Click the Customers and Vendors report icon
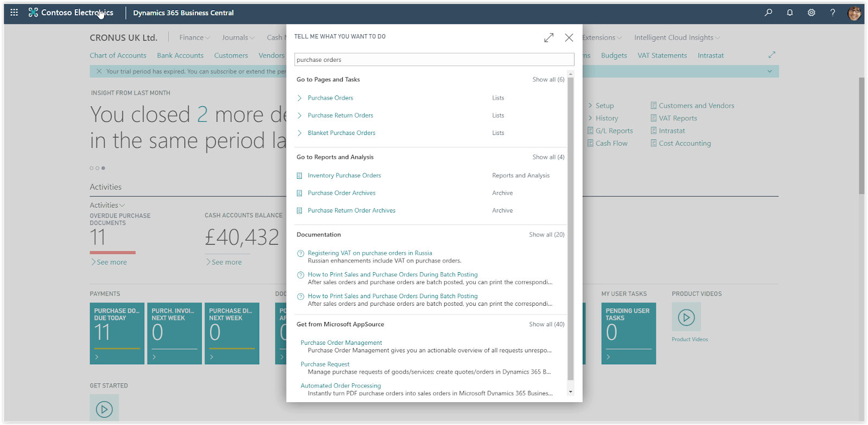This screenshot has width=868, height=425. coord(654,106)
